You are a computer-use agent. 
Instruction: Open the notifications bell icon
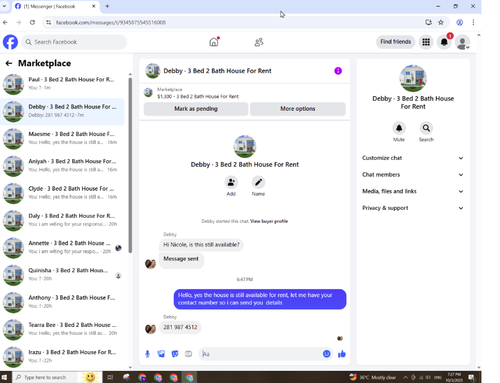[444, 42]
